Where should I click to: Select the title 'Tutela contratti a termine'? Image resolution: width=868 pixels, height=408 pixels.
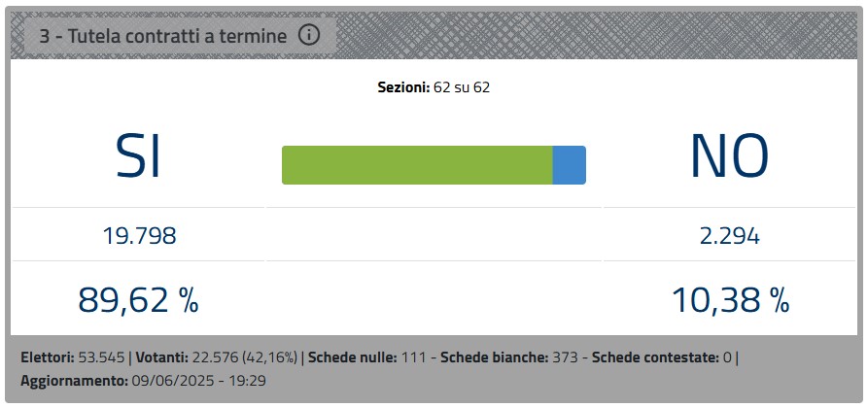(163, 37)
